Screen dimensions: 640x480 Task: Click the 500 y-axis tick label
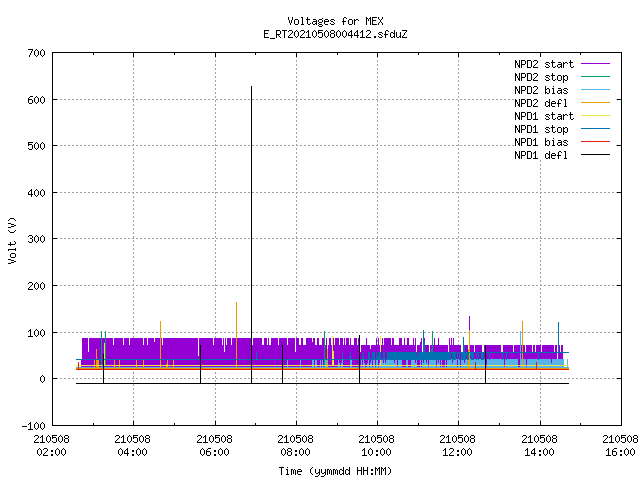click(37, 146)
